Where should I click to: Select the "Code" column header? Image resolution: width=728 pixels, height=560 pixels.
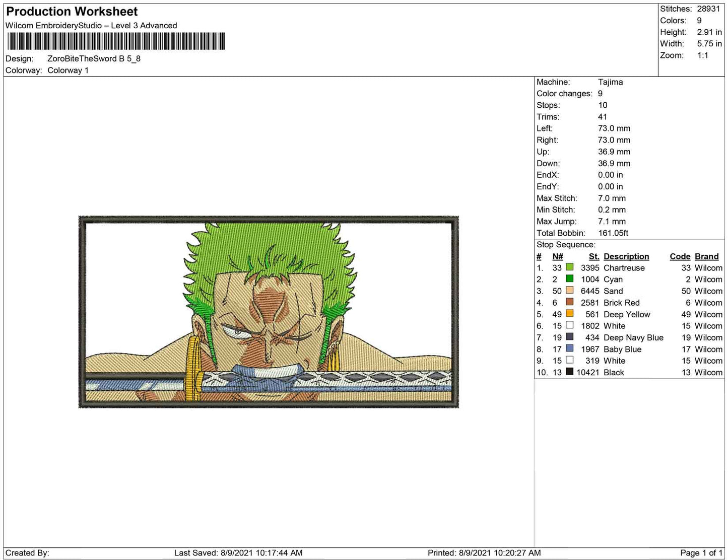click(680, 256)
